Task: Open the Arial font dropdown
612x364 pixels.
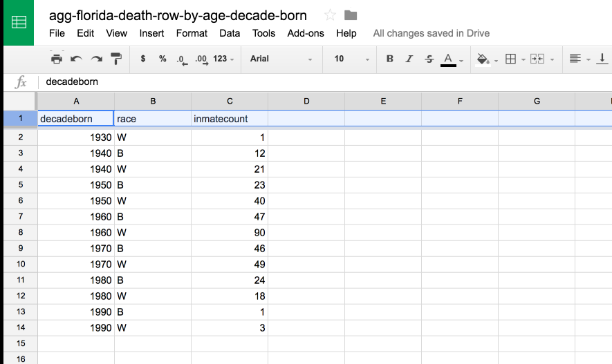Action: 281,59
